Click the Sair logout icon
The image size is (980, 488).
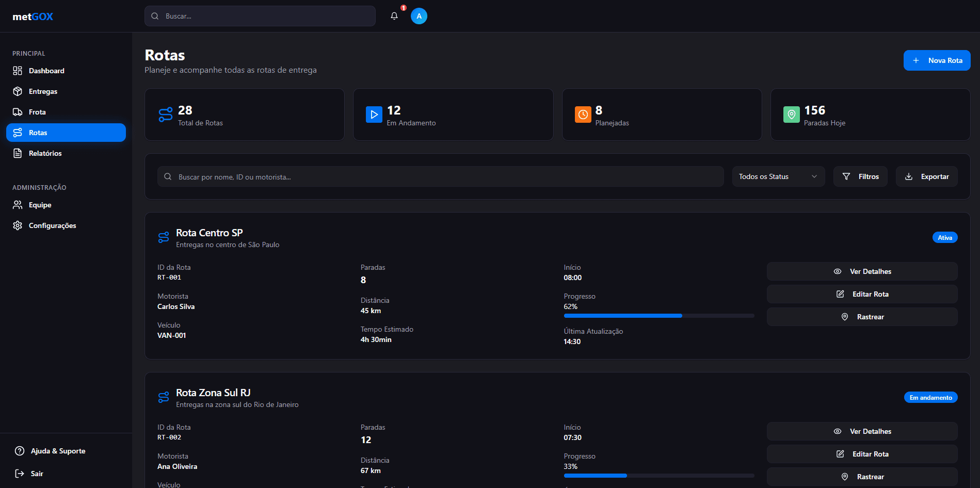20,474
